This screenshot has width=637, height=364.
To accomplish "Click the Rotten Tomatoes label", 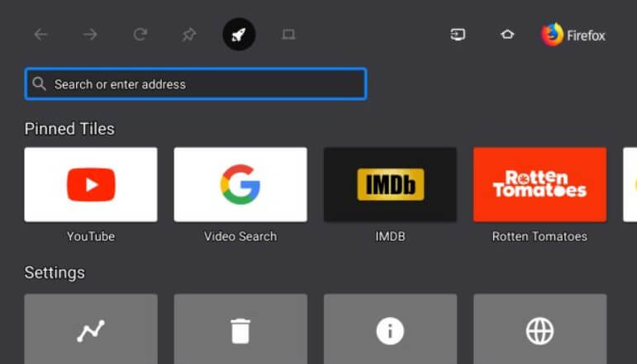I will 540,237.
